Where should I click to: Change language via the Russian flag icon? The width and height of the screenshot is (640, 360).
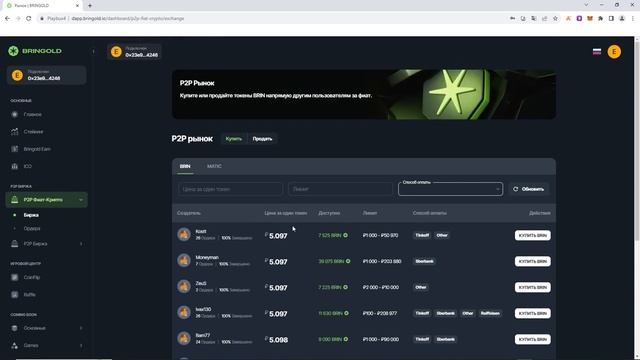(x=597, y=52)
